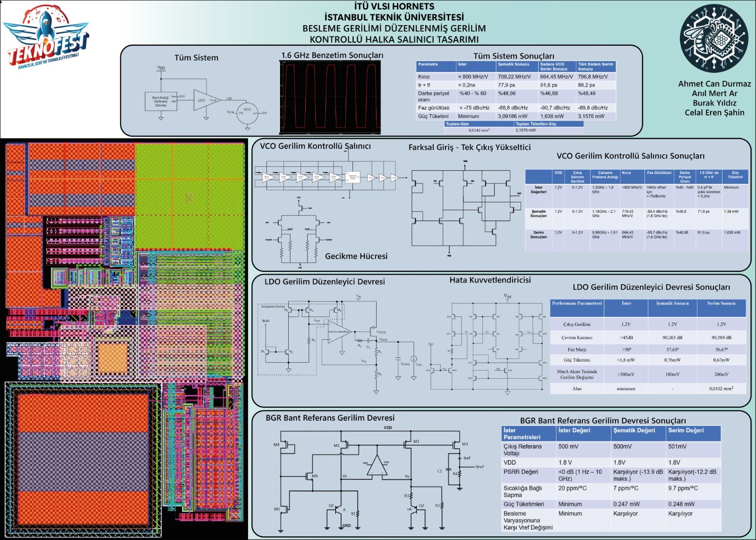Click the Bant Aralığı Referans Devresi block
The image size is (756, 540).
(x=161, y=101)
